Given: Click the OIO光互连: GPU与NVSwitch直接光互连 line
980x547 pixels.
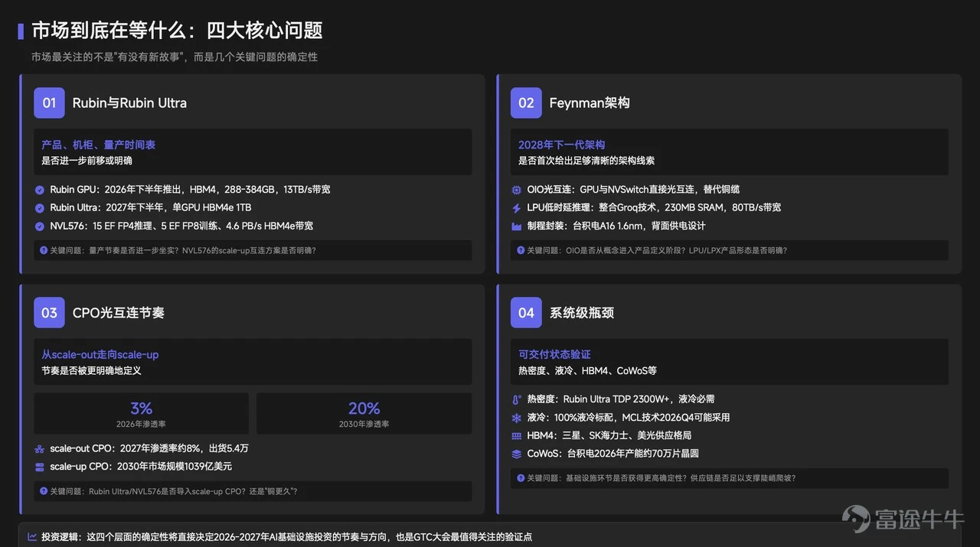Looking at the screenshot, I should (x=633, y=190).
